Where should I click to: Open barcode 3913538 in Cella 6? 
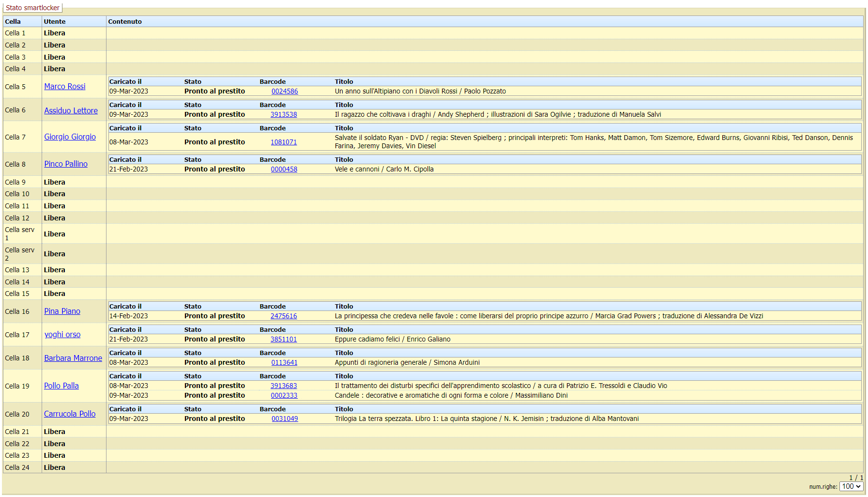click(x=284, y=114)
